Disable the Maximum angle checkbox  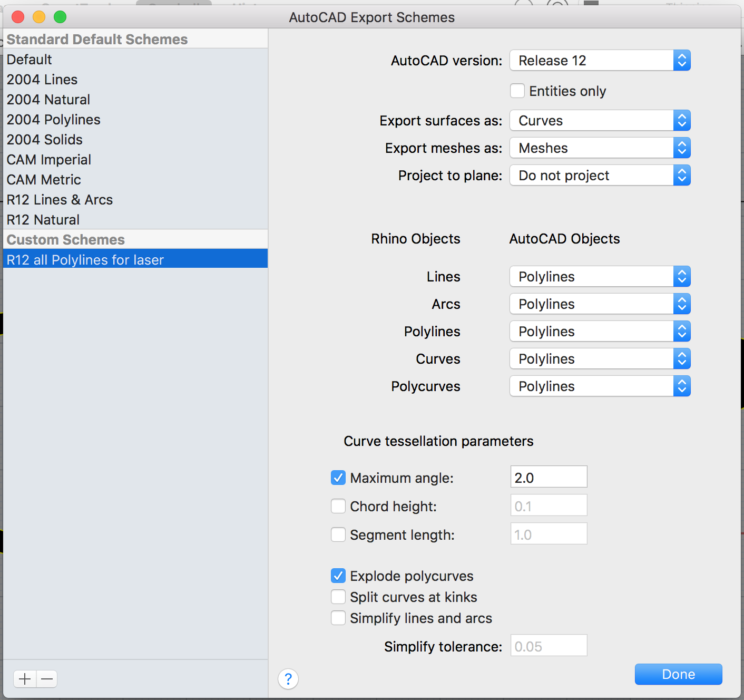click(x=338, y=478)
